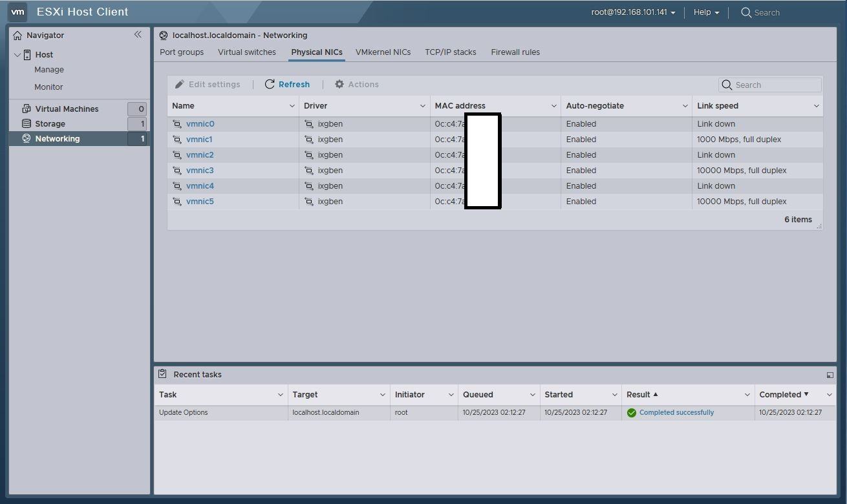Open the vmnic3 link
Viewport: 847px width, 504px height.
[200, 171]
